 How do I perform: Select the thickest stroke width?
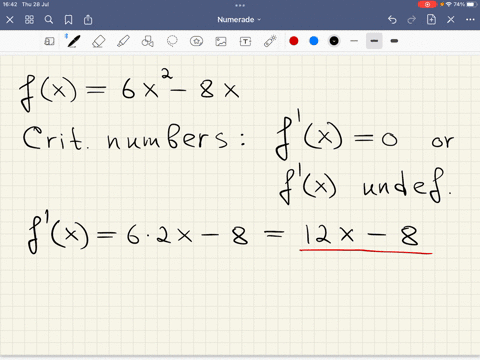click(394, 41)
